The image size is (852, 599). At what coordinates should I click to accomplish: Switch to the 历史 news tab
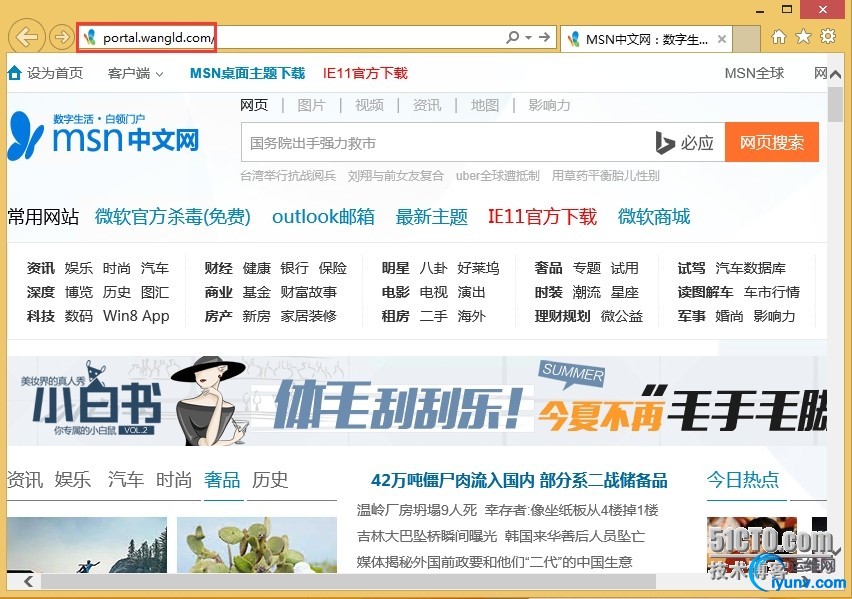click(x=270, y=480)
